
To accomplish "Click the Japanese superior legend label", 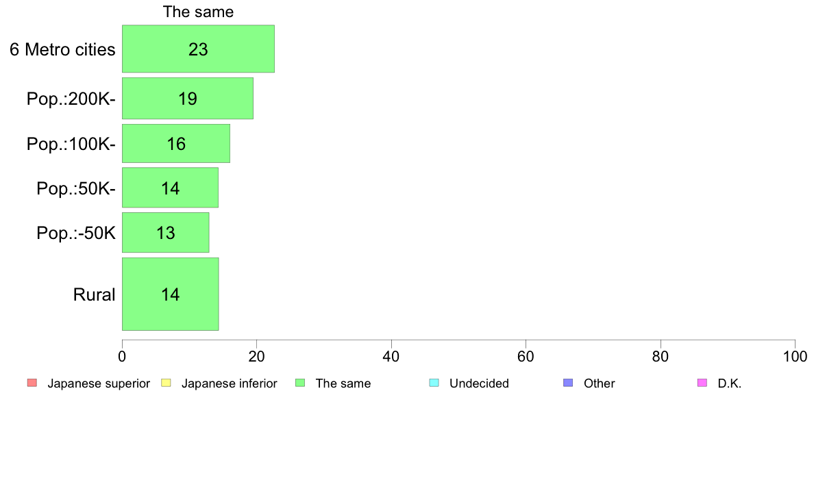I will point(99,383).
